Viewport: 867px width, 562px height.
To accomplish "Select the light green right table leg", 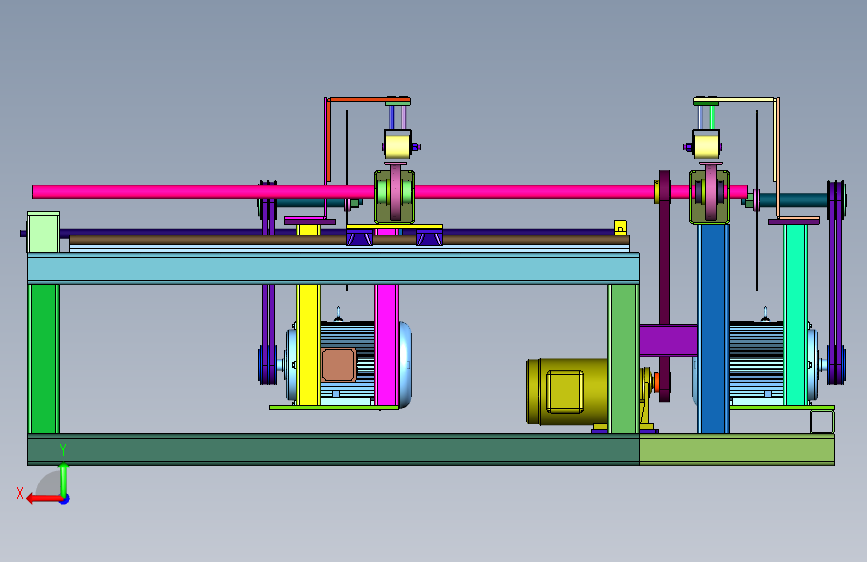I will tap(623, 358).
